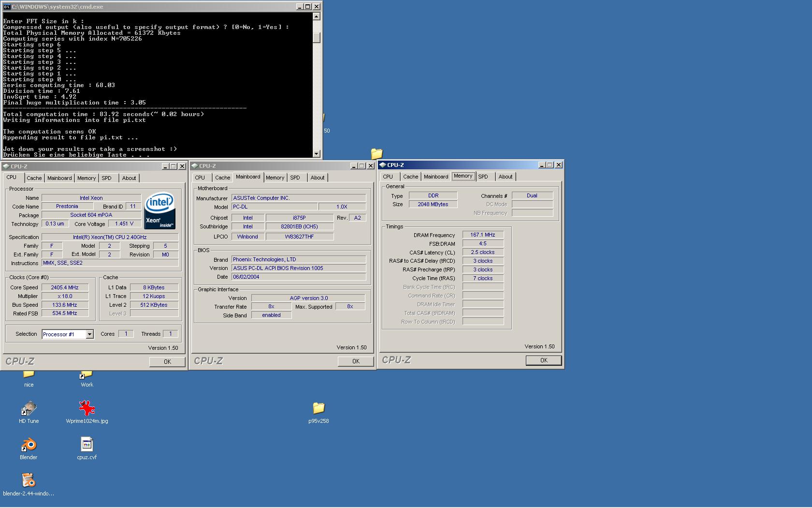Screen dimensions: 812x508
Task: Click the LPCIO value W83627THF
Action: (300, 237)
